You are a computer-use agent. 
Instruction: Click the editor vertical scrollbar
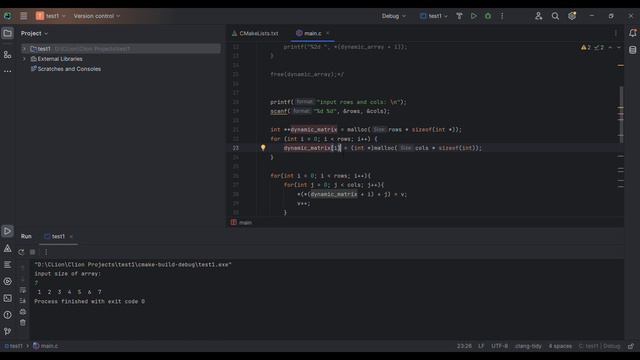[x=621, y=114]
